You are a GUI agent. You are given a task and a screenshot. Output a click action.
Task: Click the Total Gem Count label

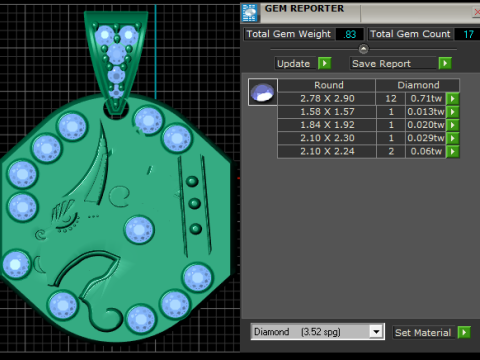(410, 34)
